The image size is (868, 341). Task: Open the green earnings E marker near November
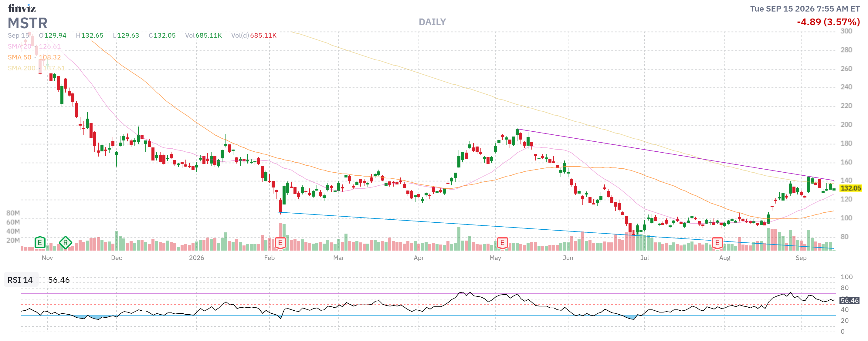coord(40,242)
